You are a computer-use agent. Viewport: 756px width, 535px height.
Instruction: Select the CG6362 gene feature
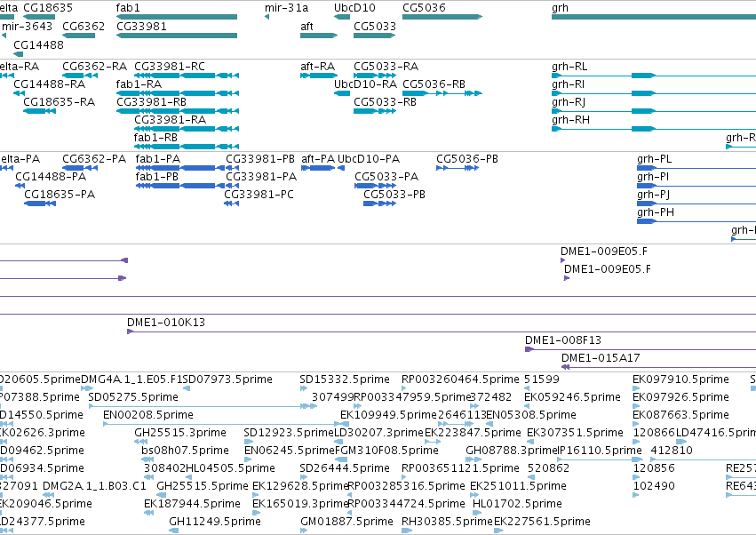click(x=78, y=36)
